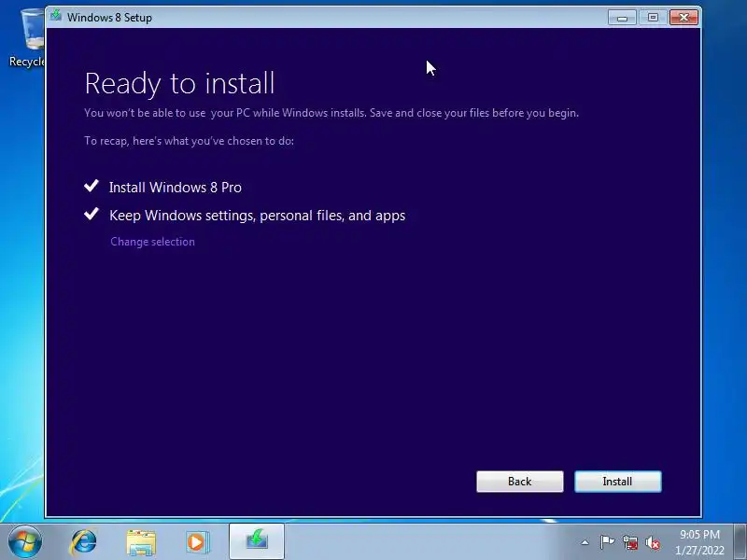
Task: Open the Change selection link
Action: tap(152, 242)
